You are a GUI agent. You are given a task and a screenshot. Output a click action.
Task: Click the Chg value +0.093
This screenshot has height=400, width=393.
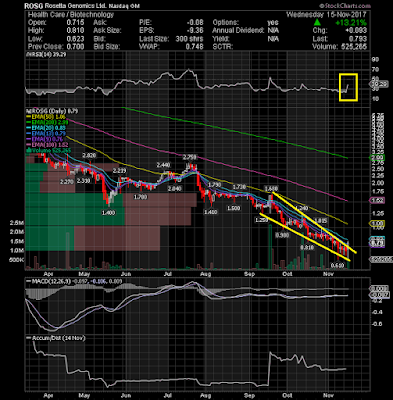click(x=356, y=30)
